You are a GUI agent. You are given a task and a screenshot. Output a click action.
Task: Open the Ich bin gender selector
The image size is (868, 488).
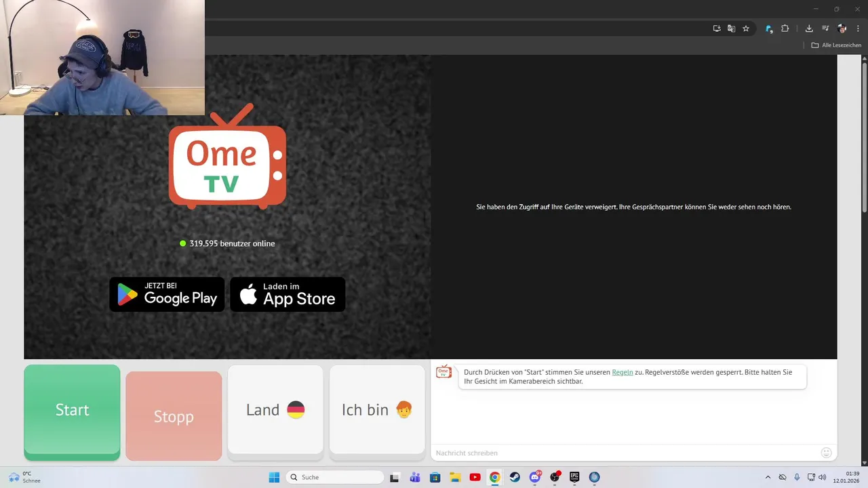tap(377, 410)
